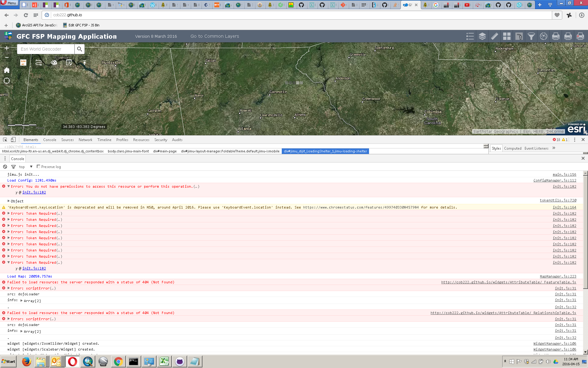Click the inspect element pointer icon

5,140
